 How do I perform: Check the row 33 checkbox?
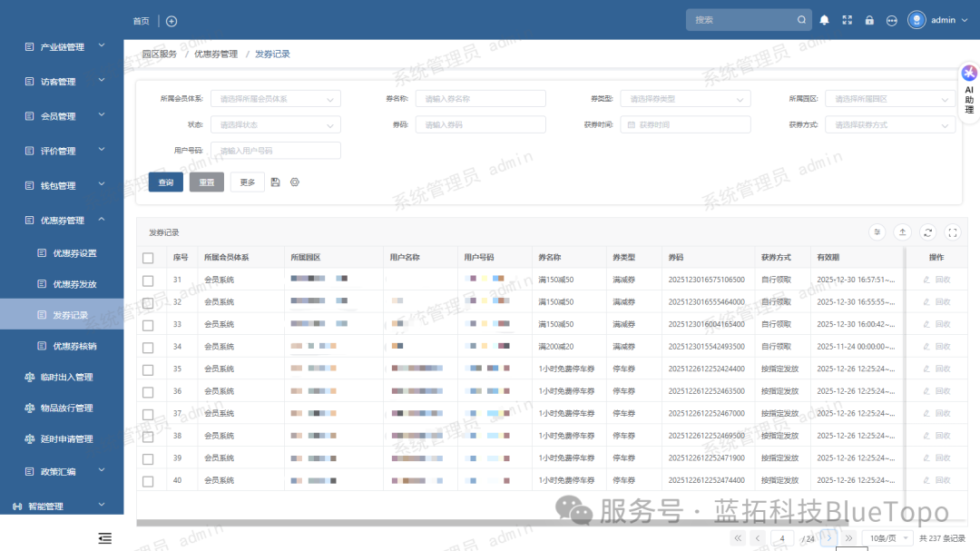pyautogui.click(x=148, y=325)
